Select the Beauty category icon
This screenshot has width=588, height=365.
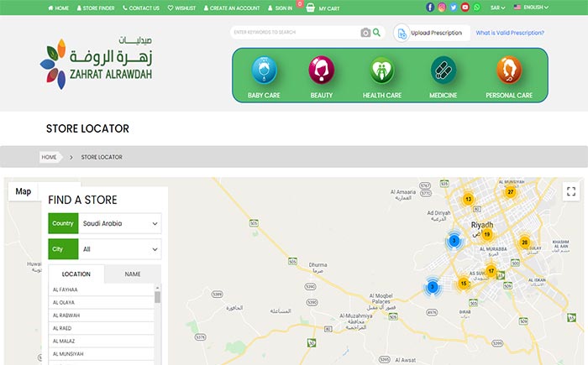tap(322, 70)
